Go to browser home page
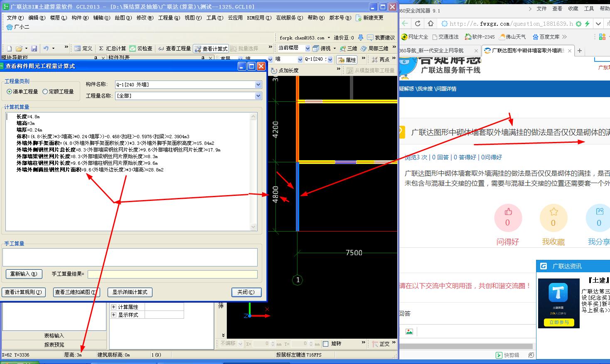 tap(430, 24)
